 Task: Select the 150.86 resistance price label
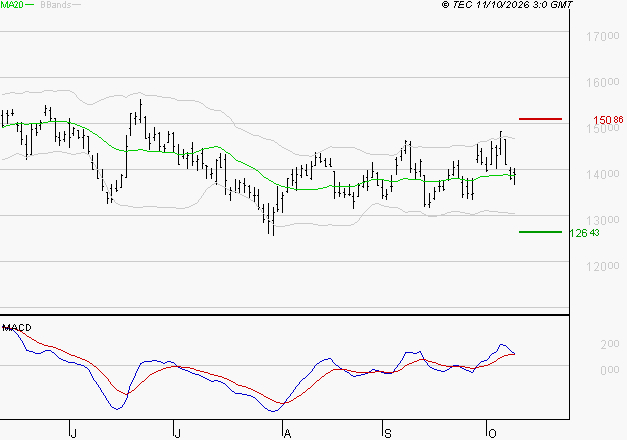click(x=608, y=120)
